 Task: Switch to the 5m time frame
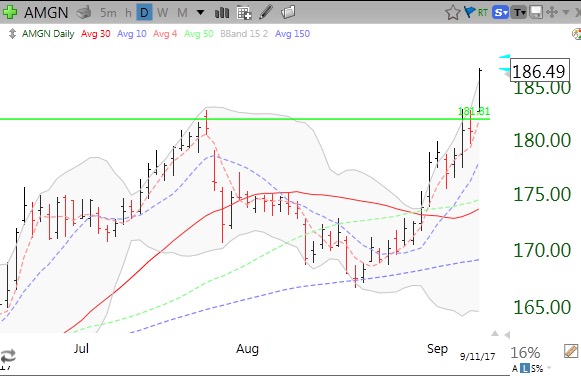pyautogui.click(x=108, y=13)
